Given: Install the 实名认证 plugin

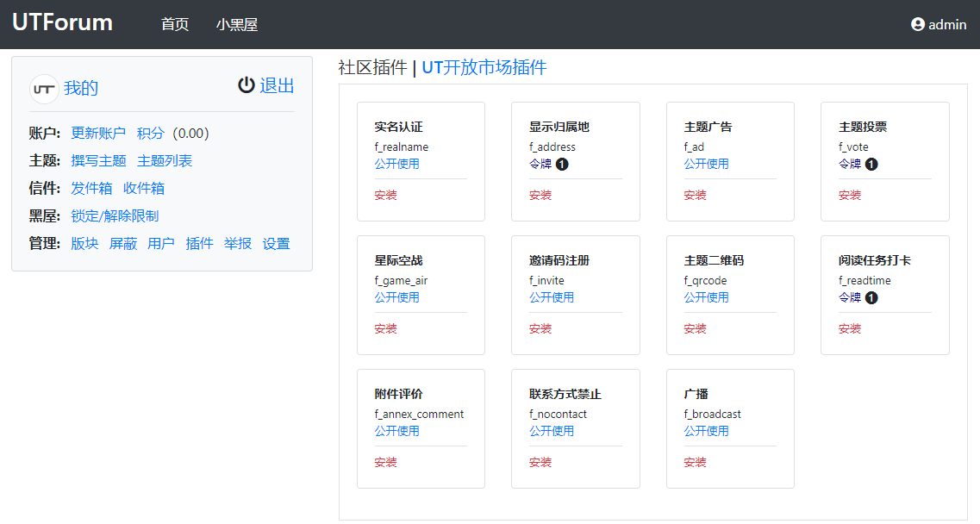Looking at the screenshot, I should tap(385, 196).
